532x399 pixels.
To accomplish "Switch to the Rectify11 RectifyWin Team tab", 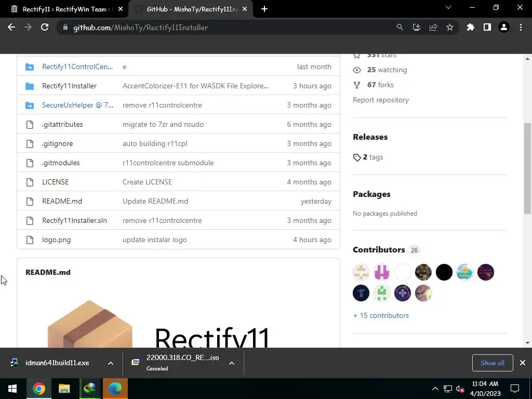I will coord(64,9).
